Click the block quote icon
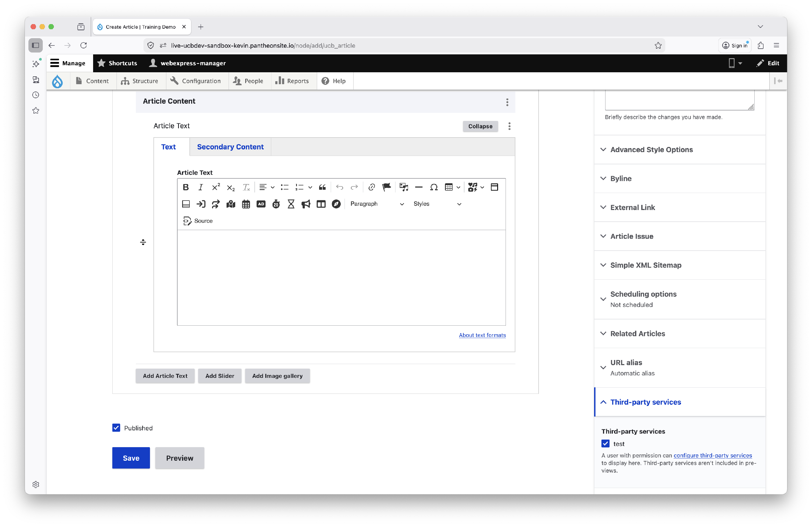 (x=322, y=187)
